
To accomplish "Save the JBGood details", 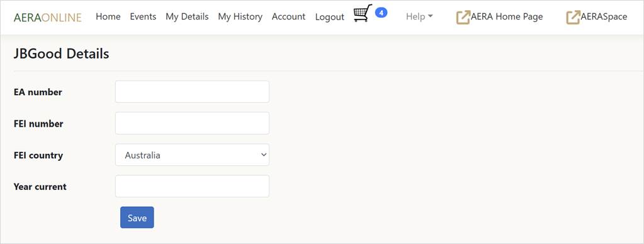I will (137, 218).
